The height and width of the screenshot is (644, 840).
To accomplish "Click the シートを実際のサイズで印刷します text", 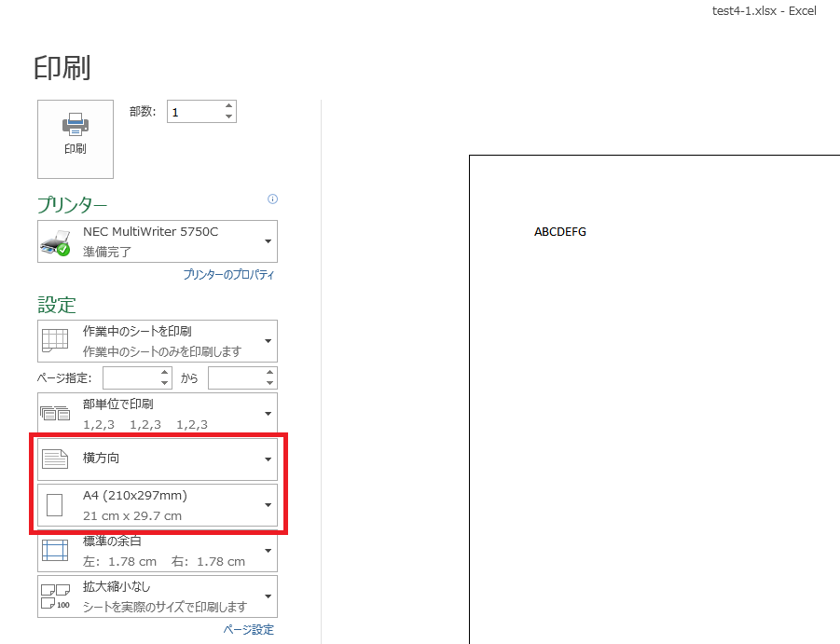I will (165, 607).
